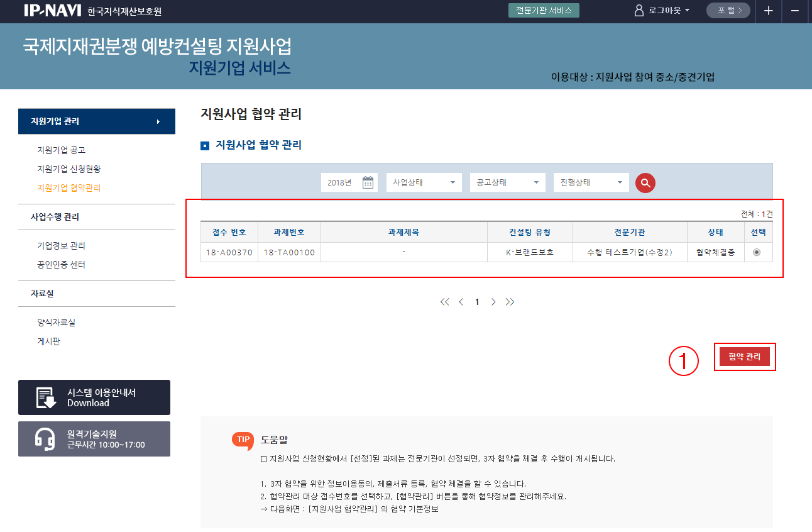Click the minus icon in top bar
This screenshot has height=532, width=812.
coord(795,11)
